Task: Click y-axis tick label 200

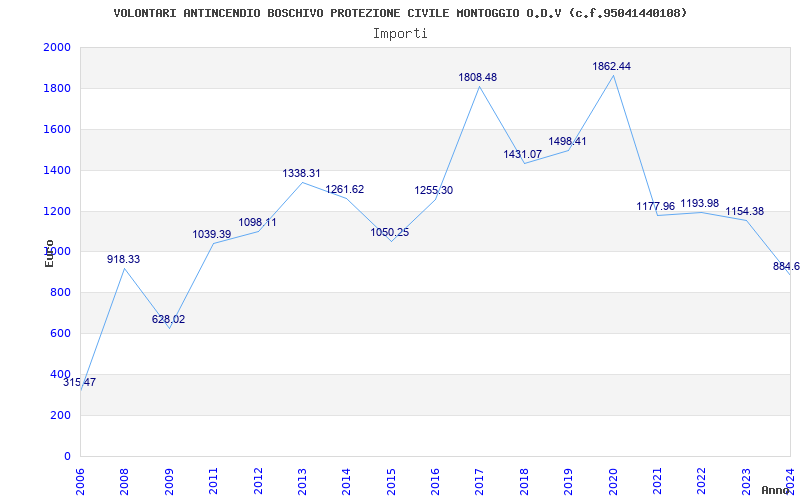Action: point(60,415)
